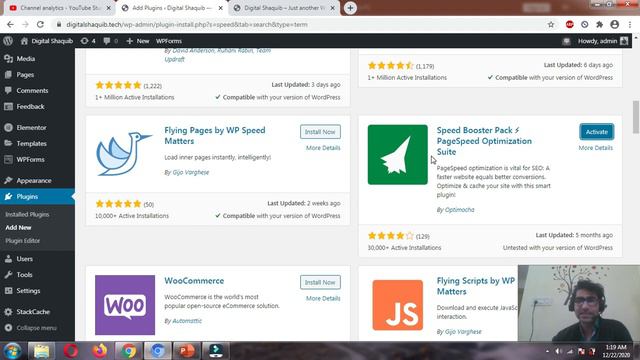Install Flying Pages plugin now
Screen dimensions: 640x360
[x=320, y=132]
